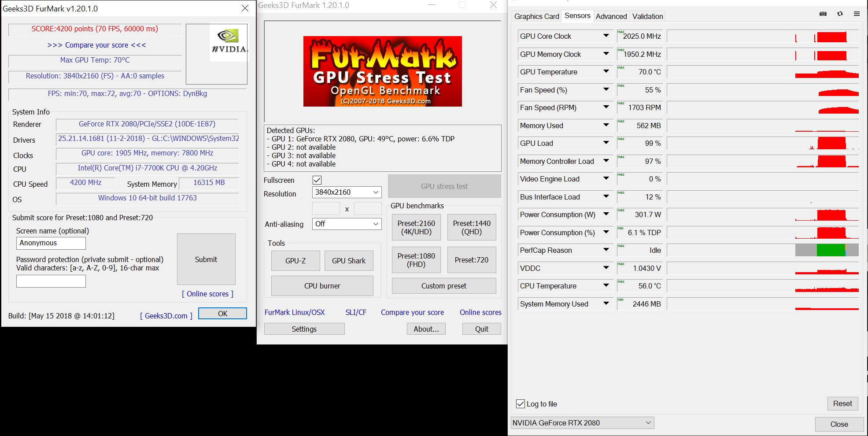Viewport: 868px width, 436px height.
Task: Click the Custom preset button
Action: tap(444, 286)
